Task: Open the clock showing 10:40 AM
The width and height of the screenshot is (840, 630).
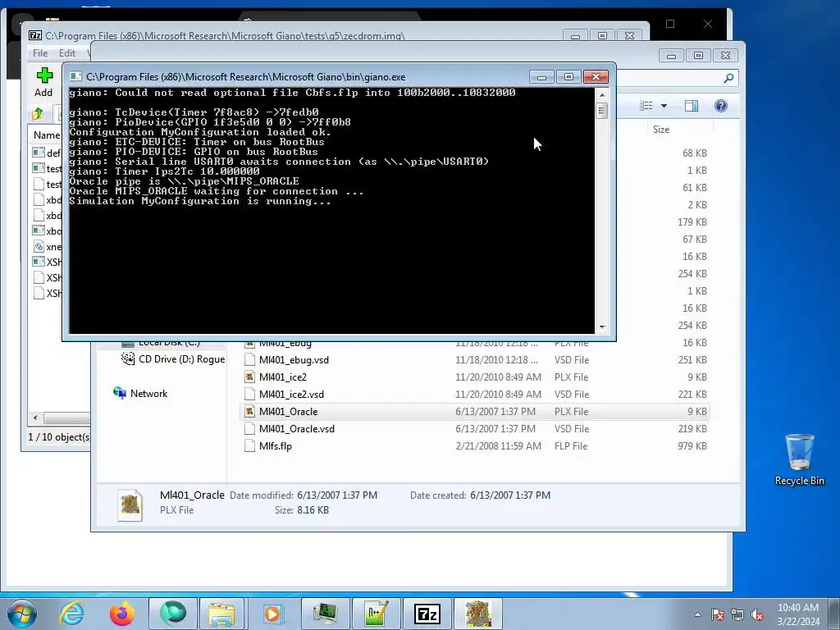Action: [797, 614]
